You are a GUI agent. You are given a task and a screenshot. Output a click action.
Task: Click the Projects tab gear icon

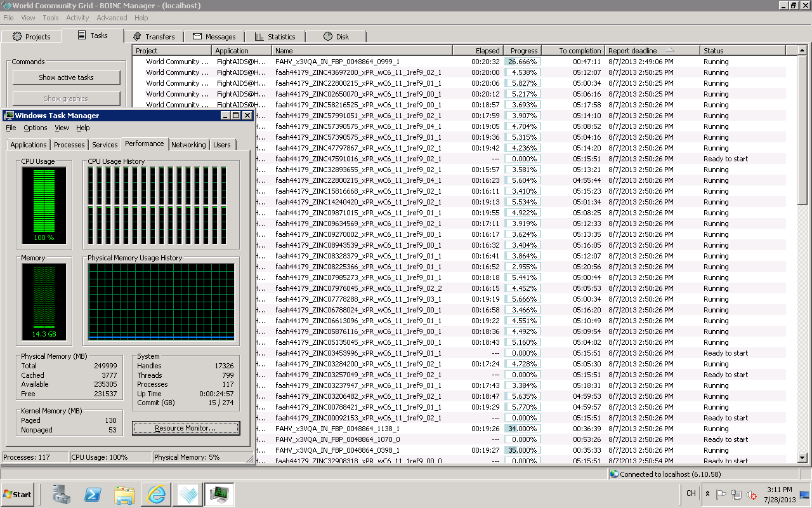coord(17,36)
